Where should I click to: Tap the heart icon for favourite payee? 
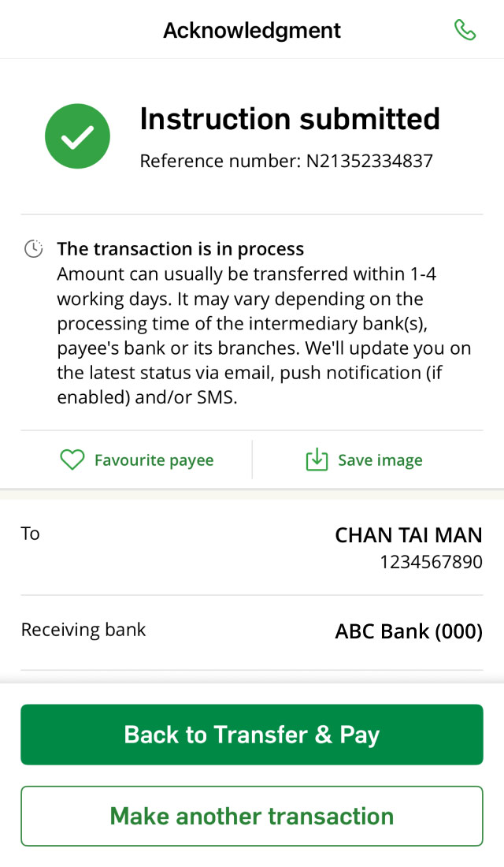click(72, 460)
